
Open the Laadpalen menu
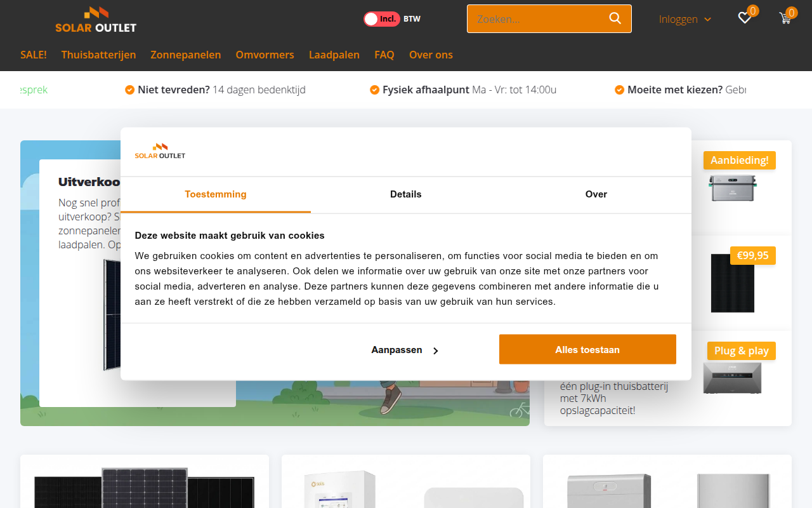click(x=334, y=55)
